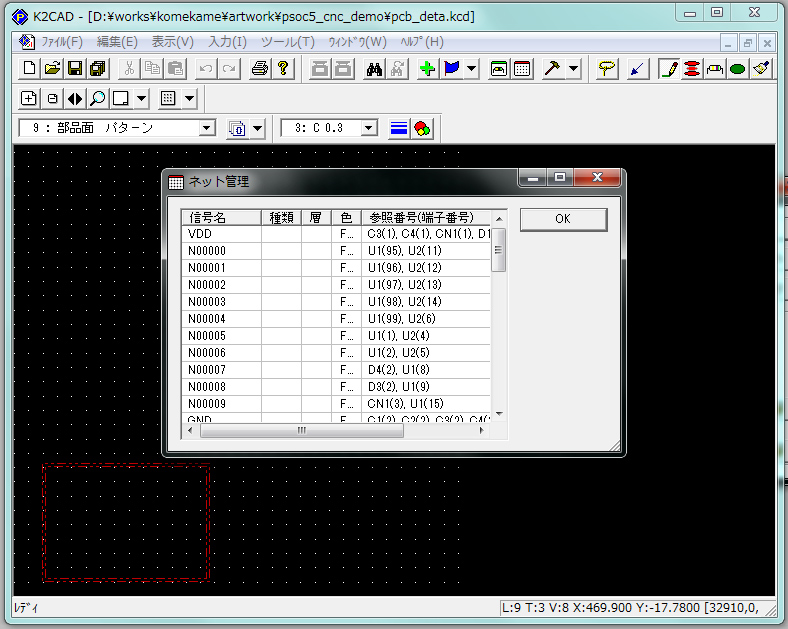
Task: Select the N00004 signal name
Action: (207, 319)
